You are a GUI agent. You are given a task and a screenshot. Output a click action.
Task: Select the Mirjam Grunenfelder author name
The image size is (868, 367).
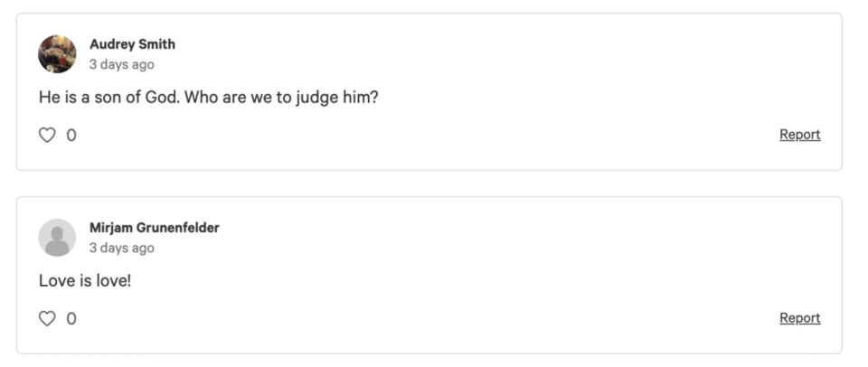pyautogui.click(x=155, y=228)
